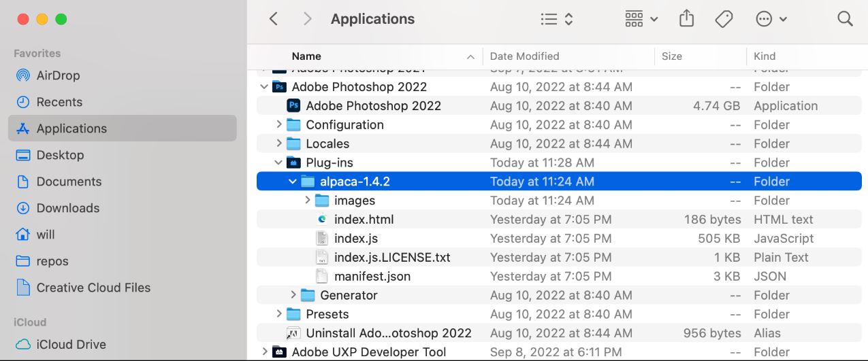Go back using the toolbar back arrow
868x361 pixels.
coord(274,19)
